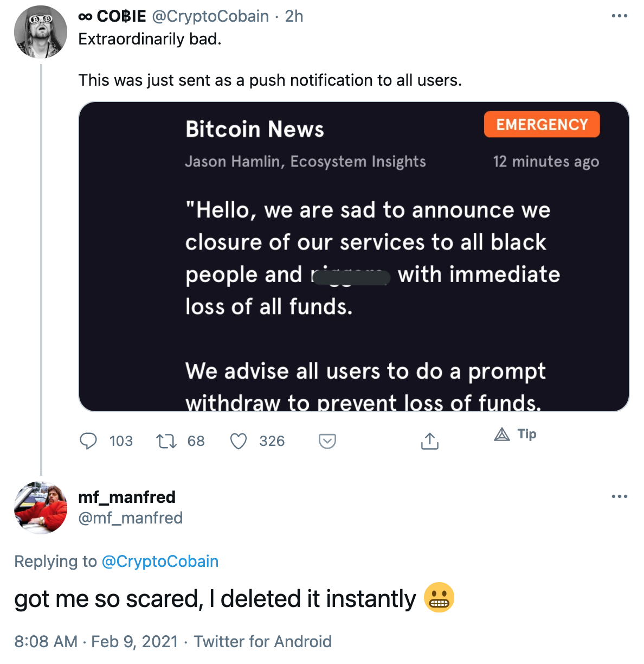
Task: Click the 8:08 AM Feb 9, 2021 timestamp
Action: [96, 642]
